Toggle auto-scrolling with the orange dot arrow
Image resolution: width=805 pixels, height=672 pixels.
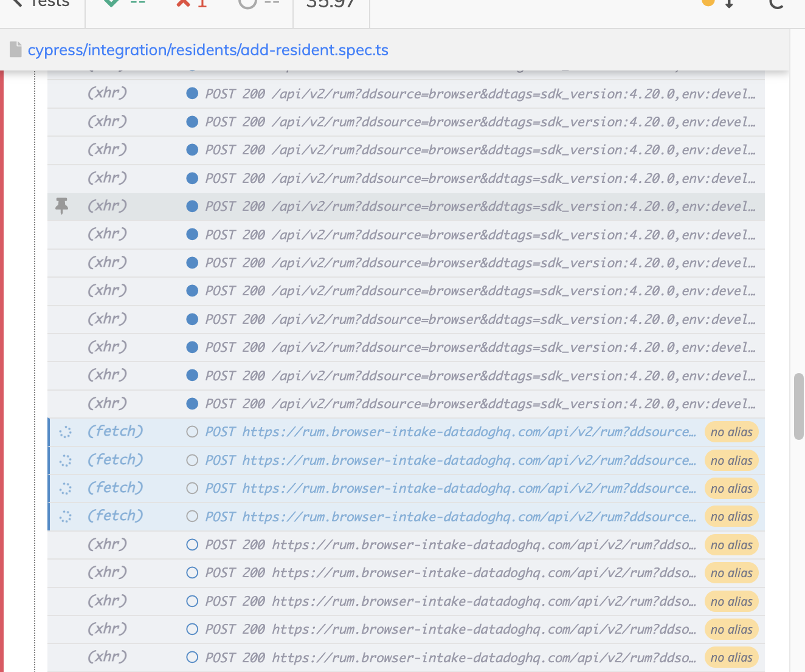(x=719, y=3)
